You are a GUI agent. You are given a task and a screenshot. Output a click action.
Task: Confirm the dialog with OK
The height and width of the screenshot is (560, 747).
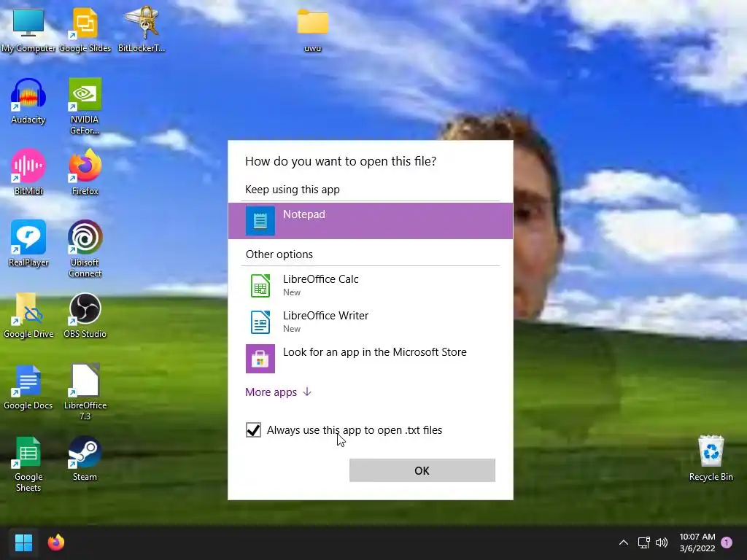pos(422,470)
